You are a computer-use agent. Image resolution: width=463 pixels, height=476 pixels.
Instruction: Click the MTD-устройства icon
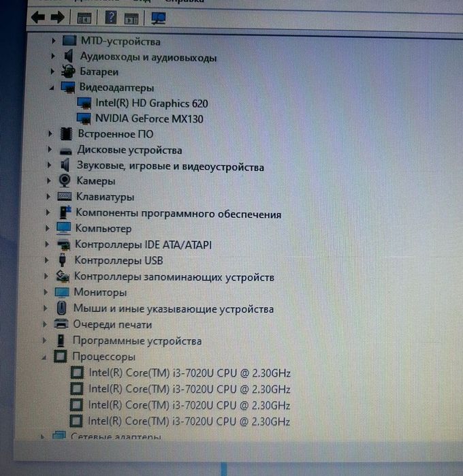tap(69, 40)
